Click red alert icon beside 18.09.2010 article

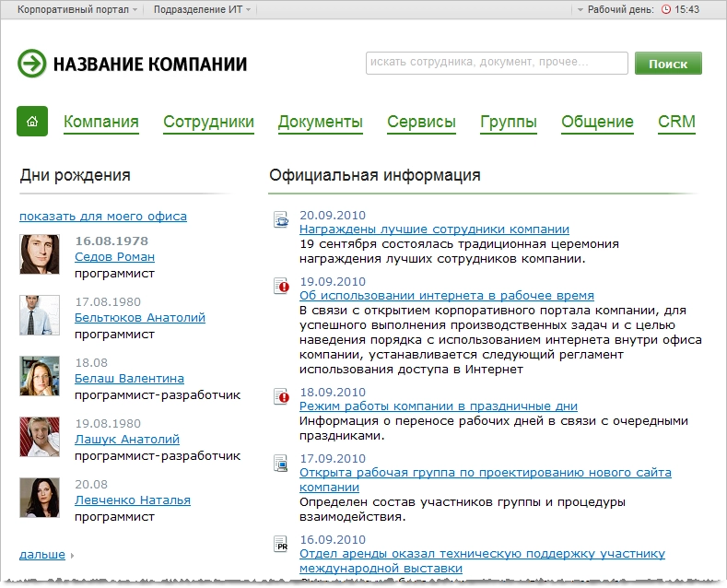click(281, 397)
